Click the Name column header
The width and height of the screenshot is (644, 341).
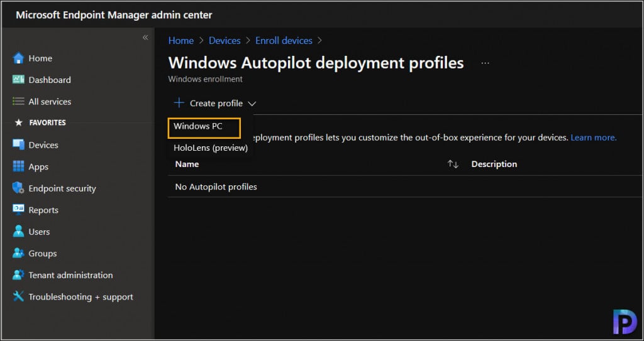click(x=187, y=164)
